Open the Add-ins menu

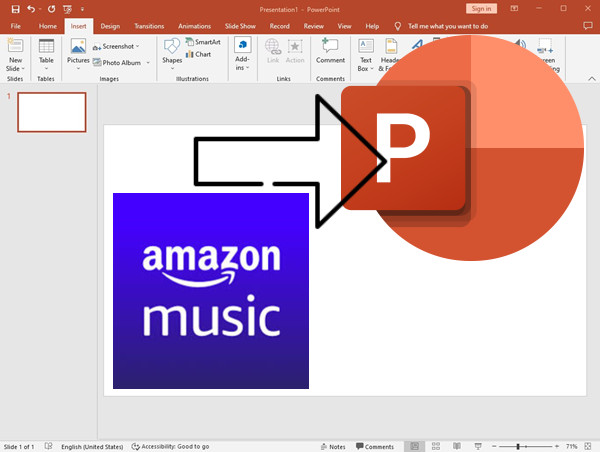coord(242,54)
